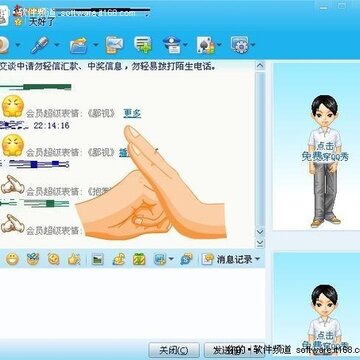Send a picture using image icon
Screen dimensions: 360x360
(x=98, y=259)
